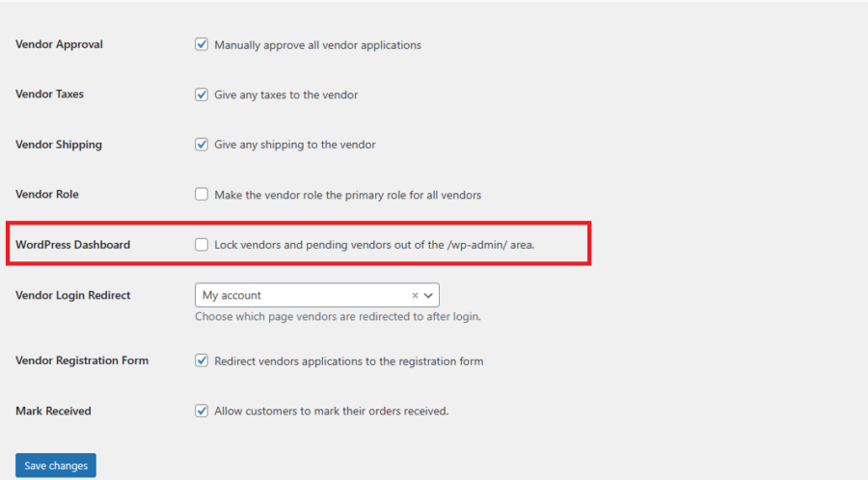Tick the WordPress Dashboard lock-out checkbox
868x480 pixels.
click(202, 245)
